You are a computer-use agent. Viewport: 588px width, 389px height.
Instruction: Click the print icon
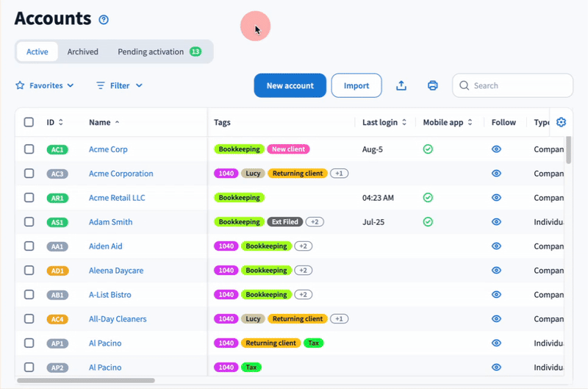pos(433,85)
